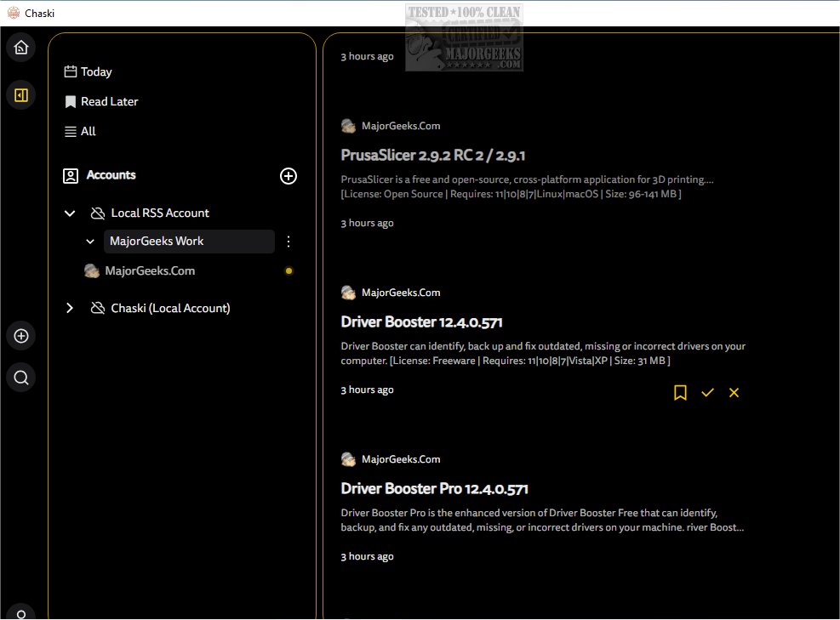
Task: Collapse the MajorGeeks Work folder
Action: 90,242
